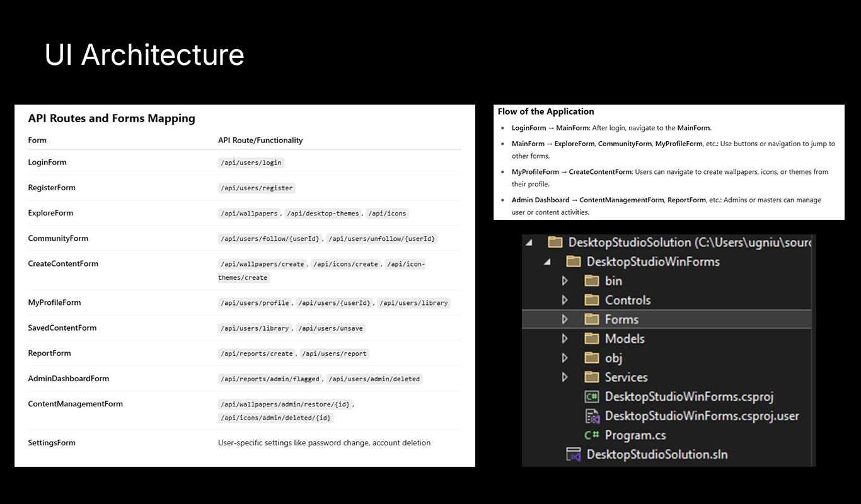
Task: Collapse the DesktopStudioWinForms project node
Action: [547, 261]
